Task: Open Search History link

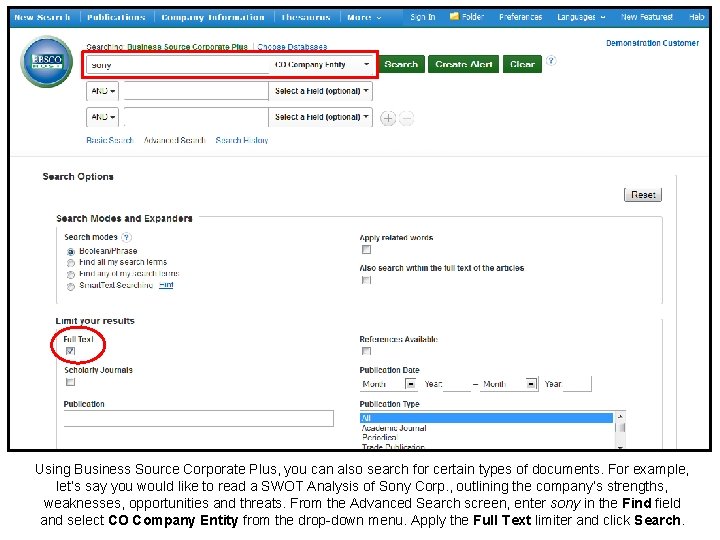Action: tap(242, 140)
